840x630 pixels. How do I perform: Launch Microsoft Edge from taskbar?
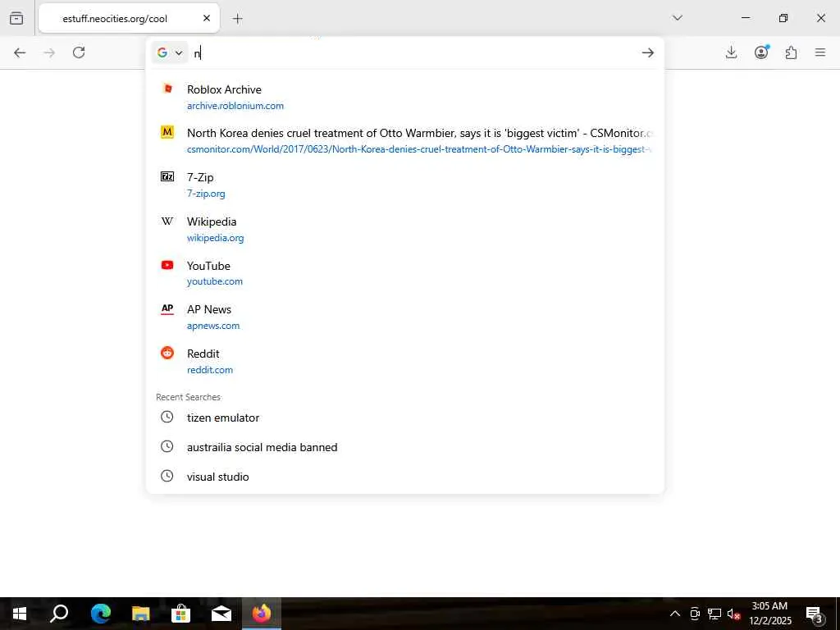coord(100,614)
